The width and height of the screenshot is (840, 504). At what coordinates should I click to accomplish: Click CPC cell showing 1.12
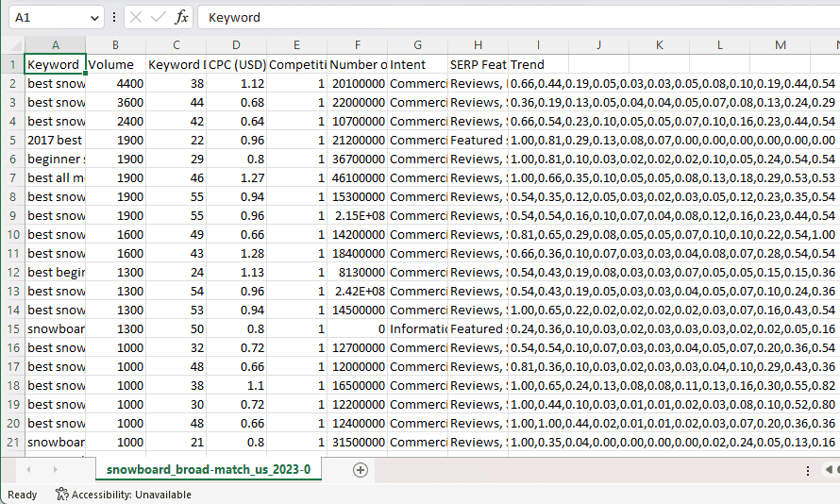pyautogui.click(x=236, y=84)
